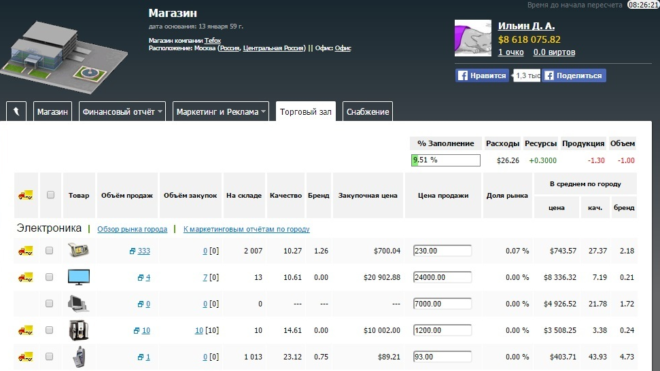Click sales chart icon in 7000.00 row

tap(141, 304)
